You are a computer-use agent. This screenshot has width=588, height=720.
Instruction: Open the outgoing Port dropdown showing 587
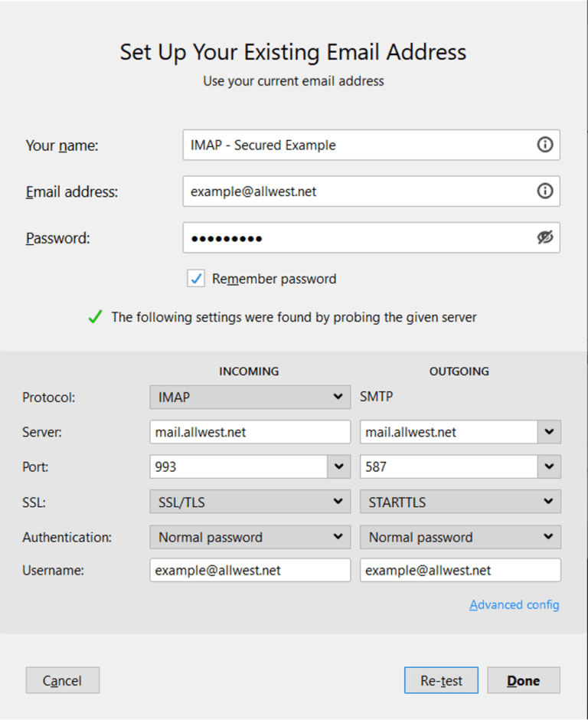tap(549, 466)
